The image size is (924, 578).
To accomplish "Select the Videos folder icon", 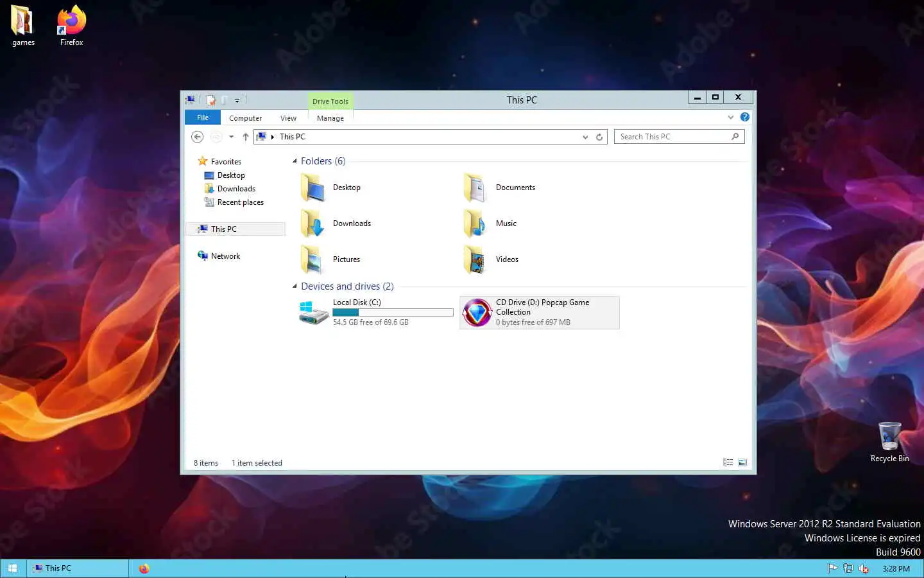I will click(x=475, y=259).
